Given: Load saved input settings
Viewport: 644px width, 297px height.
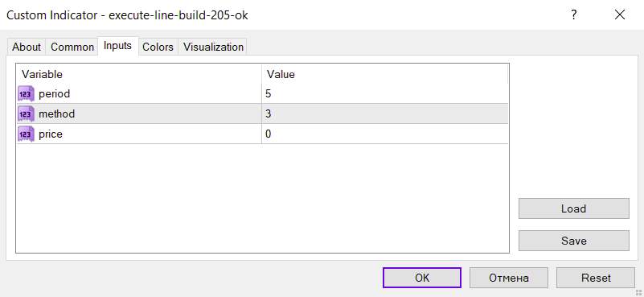Looking at the screenshot, I should [x=574, y=208].
